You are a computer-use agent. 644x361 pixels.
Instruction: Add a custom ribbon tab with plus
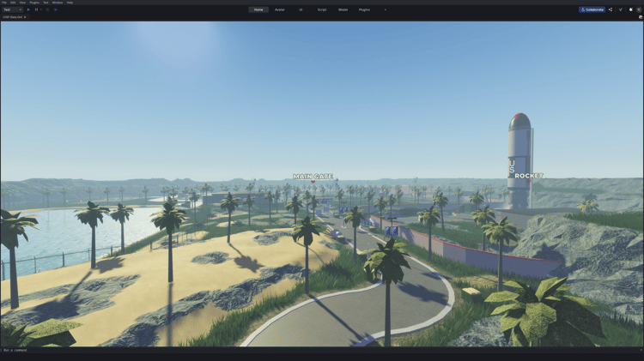tap(386, 9)
